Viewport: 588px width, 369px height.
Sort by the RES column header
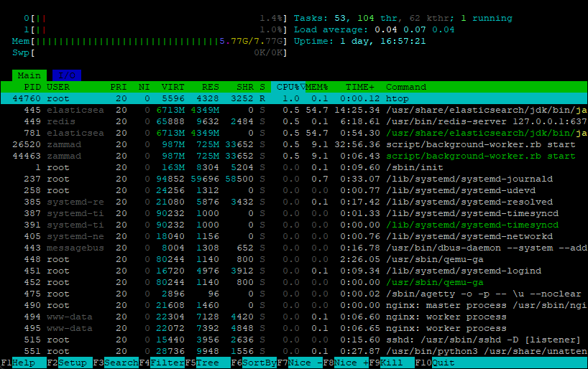click(211, 87)
